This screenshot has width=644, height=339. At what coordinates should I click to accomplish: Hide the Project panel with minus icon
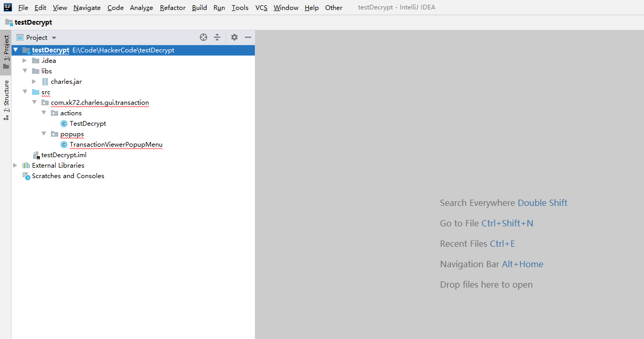point(248,37)
